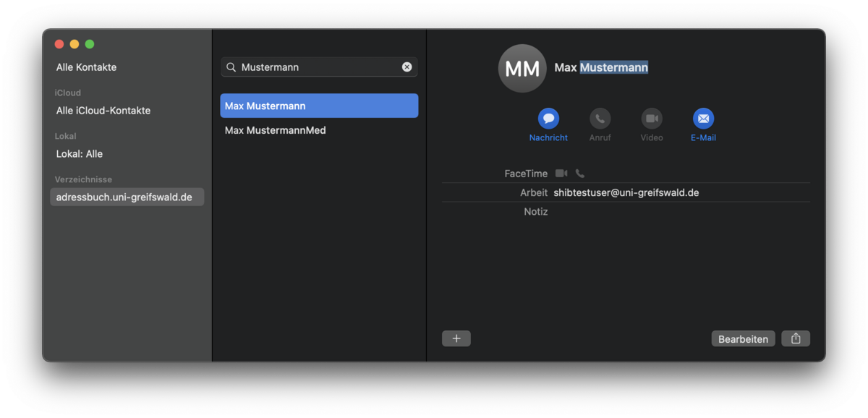
Task: Click the Anruf phone call icon
Action: 600,119
